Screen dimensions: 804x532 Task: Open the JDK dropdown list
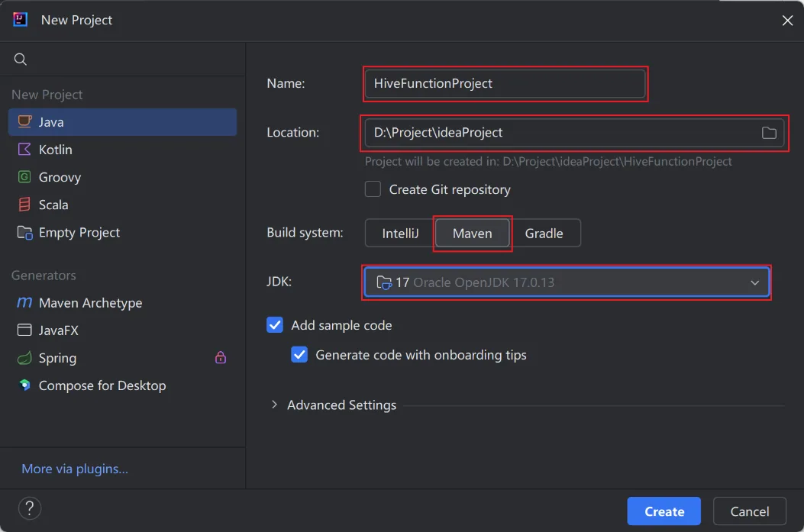567,282
